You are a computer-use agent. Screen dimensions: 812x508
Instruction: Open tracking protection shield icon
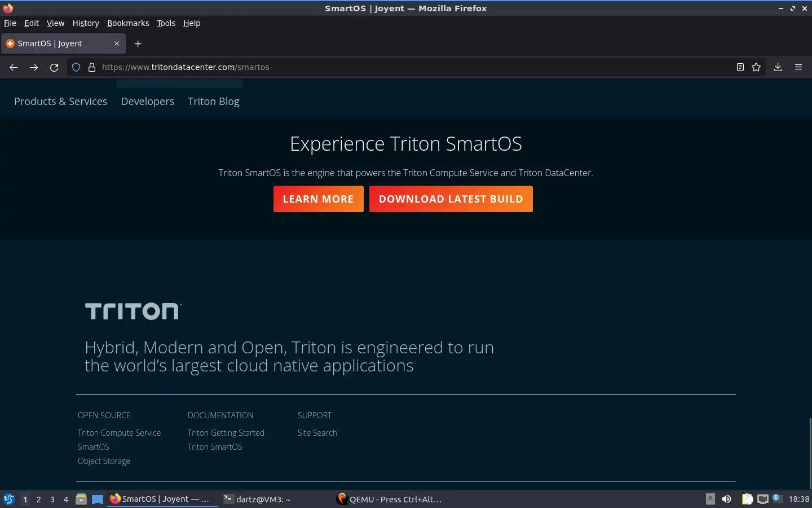(x=76, y=67)
